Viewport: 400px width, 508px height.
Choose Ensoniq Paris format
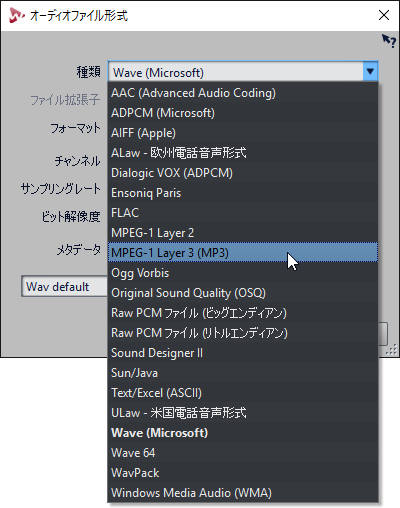[243, 193]
